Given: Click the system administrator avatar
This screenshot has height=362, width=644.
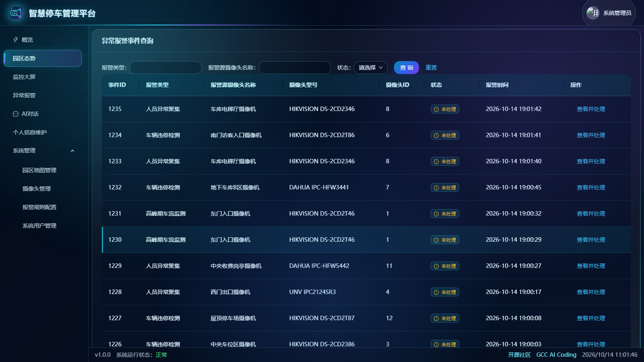Looking at the screenshot, I should click(x=593, y=13).
